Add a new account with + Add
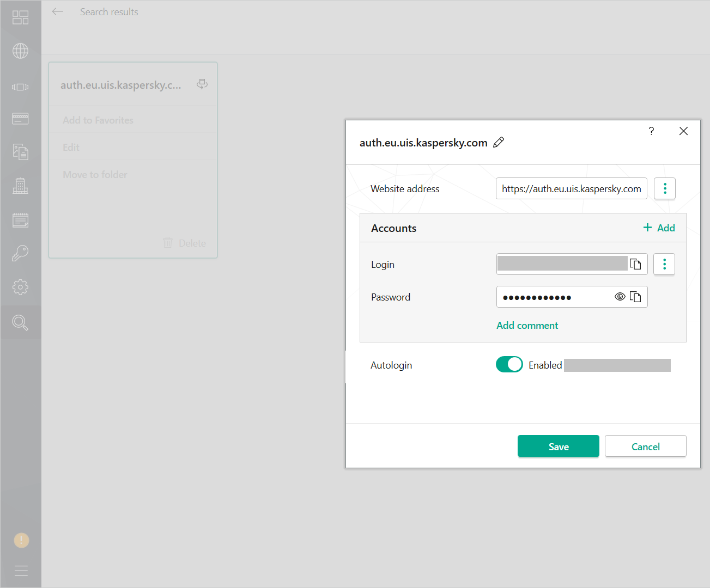710x588 pixels. (x=659, y=228)
